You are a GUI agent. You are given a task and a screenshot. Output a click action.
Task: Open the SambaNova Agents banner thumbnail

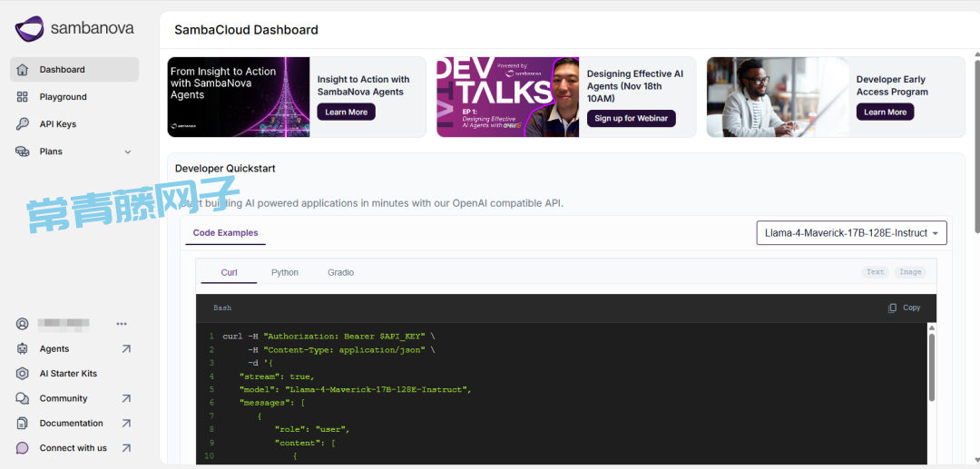238,97
